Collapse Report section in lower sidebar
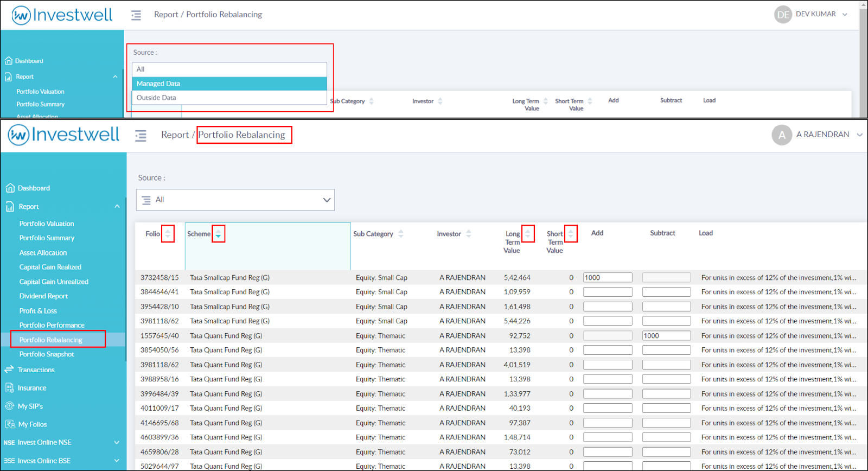The height and width of the screenshot is (471, 868). pyautogui.click(x=117, y=207)
